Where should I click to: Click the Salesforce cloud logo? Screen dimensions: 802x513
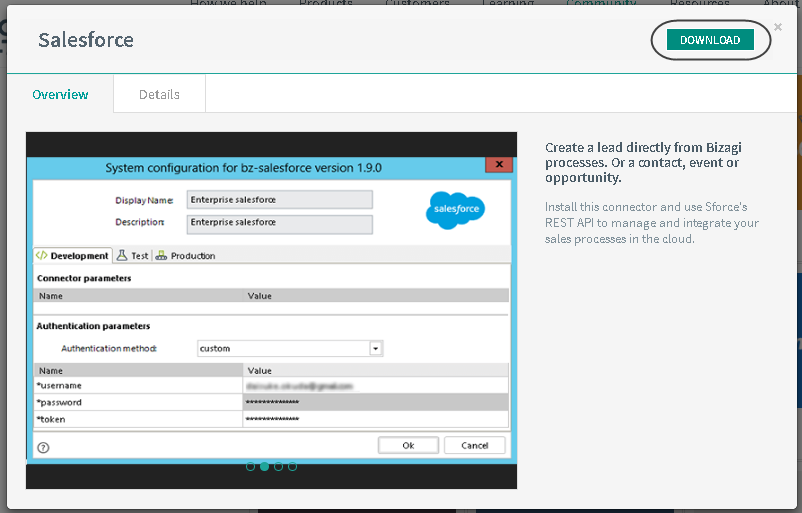(455, 210)
